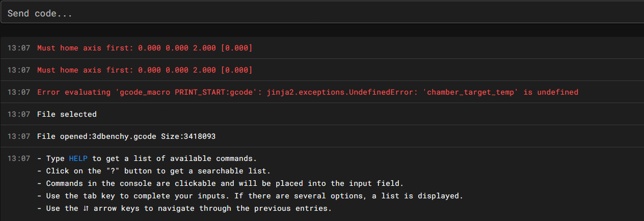The image size is (644, 221).
Task: Click the up-down arrow keys symbol in tips
Action: [x=87, y=209]
